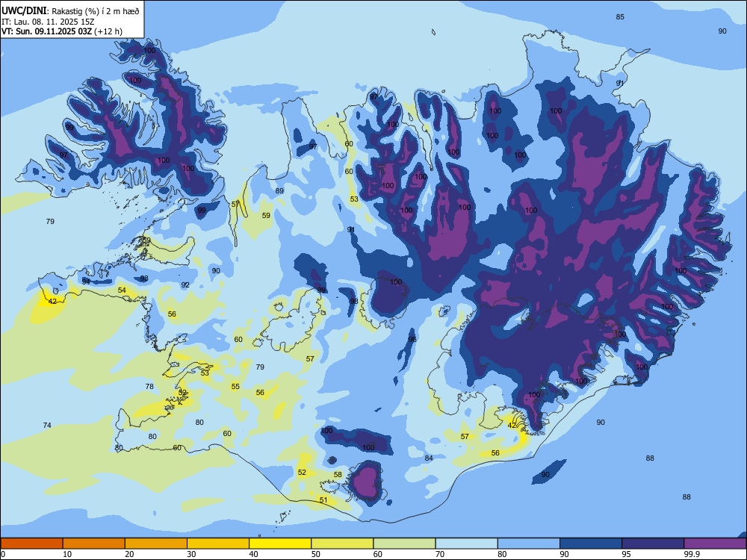Click the golden 30–40 legend swatch
The image size is (747, 560).
tap(218, 544)
